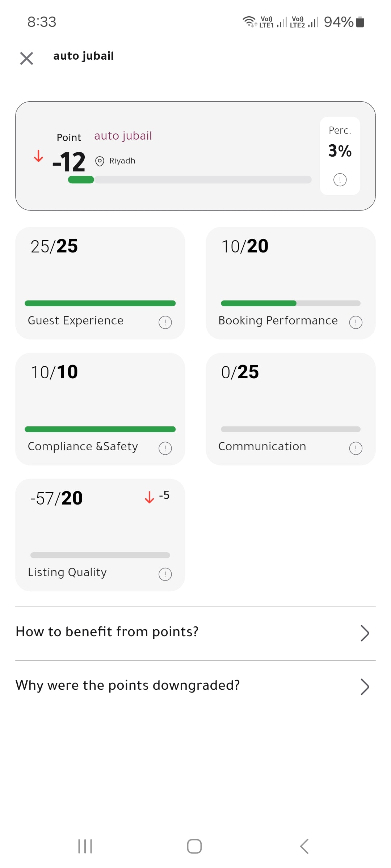Tap the info icon under Perc. 3%

click(340, 180)
